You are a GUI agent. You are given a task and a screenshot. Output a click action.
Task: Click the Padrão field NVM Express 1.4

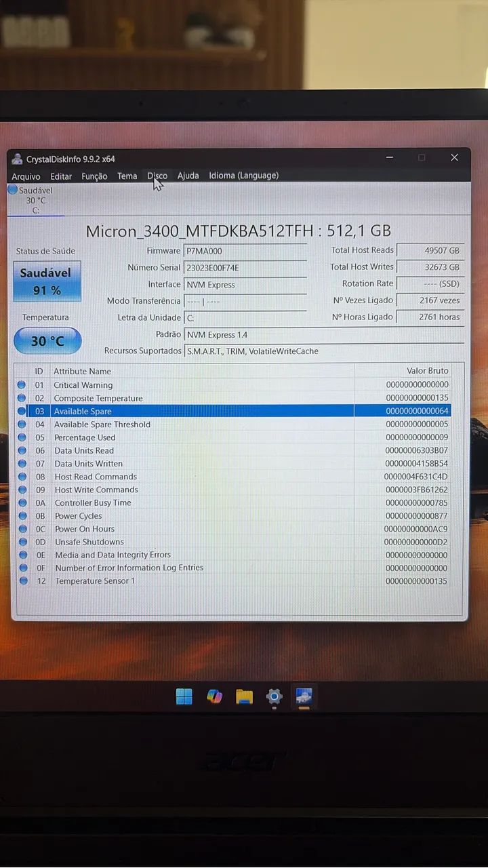325,334
